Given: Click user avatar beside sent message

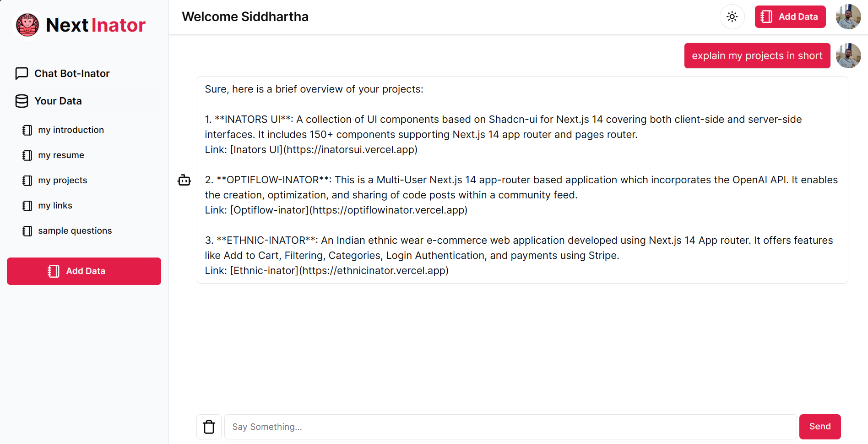Looking at the screenshot, I should tap(848, 56).
